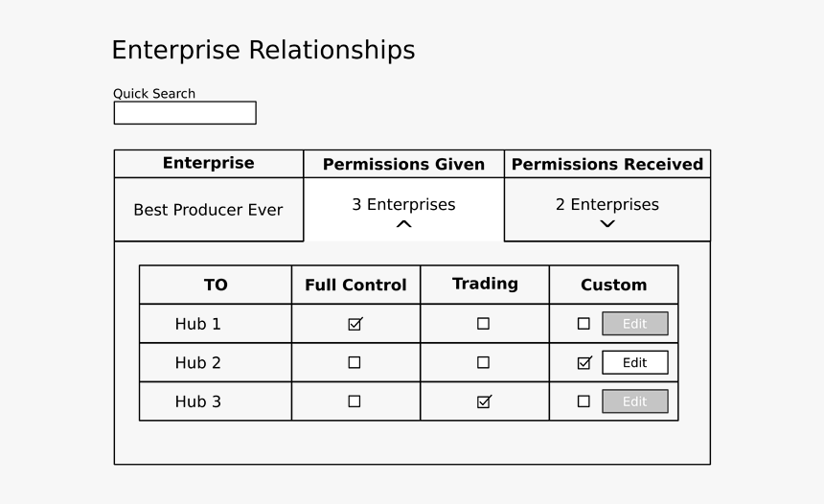This screenshot has width=824, height=504.
Task: Uncheck Custom permission for Hub 2
Action: 584,363
